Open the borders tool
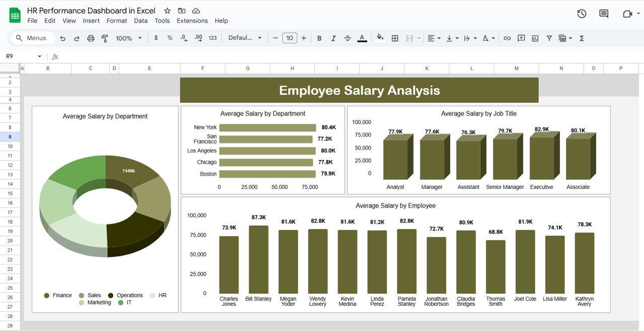Image resolution: width=644 pixels, height=331 pixels. (x=395, y=38)
